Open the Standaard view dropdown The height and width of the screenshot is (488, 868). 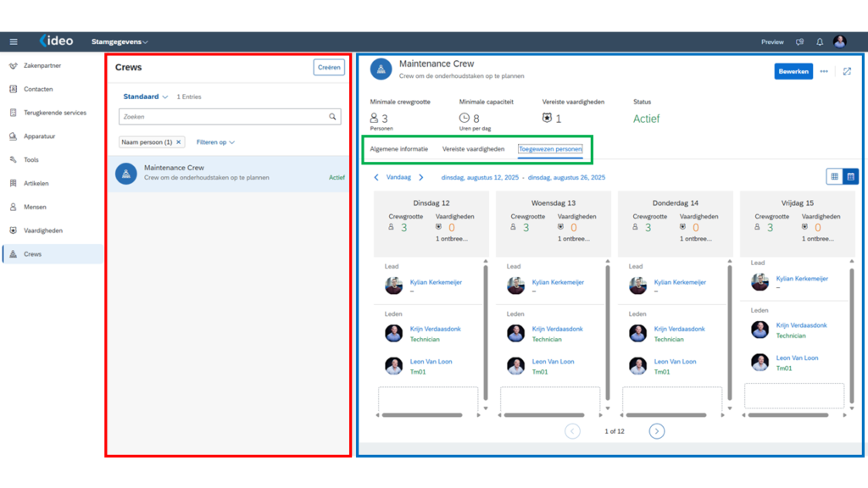click(146, 97)
